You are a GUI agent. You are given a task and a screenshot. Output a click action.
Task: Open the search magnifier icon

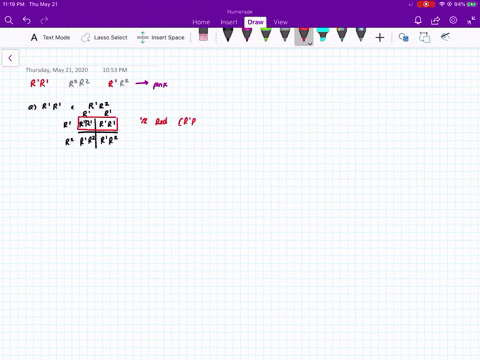(x=9, y=21)
